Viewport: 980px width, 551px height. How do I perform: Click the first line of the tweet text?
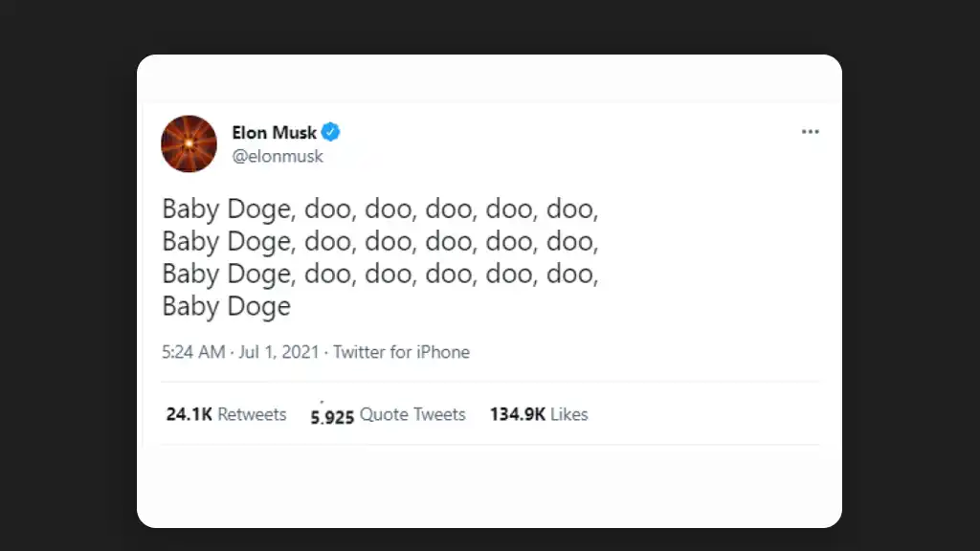(380, 209)
